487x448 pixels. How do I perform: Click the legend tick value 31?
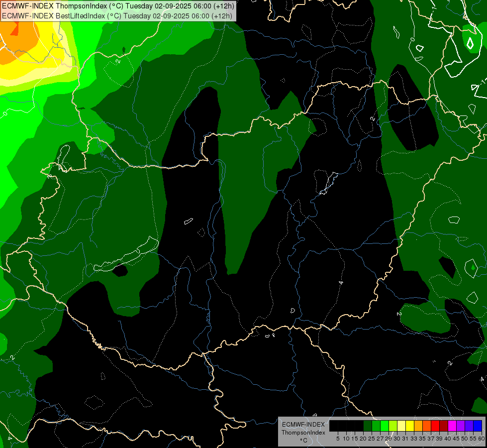point(405,439)
